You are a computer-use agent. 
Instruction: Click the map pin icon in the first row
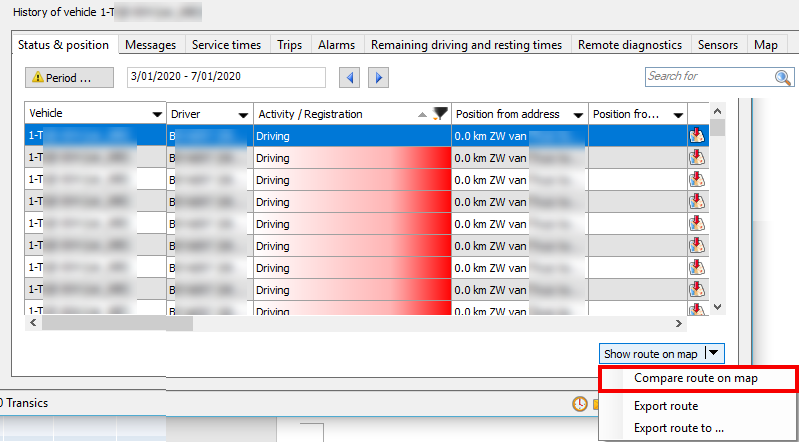click(697, 135)
